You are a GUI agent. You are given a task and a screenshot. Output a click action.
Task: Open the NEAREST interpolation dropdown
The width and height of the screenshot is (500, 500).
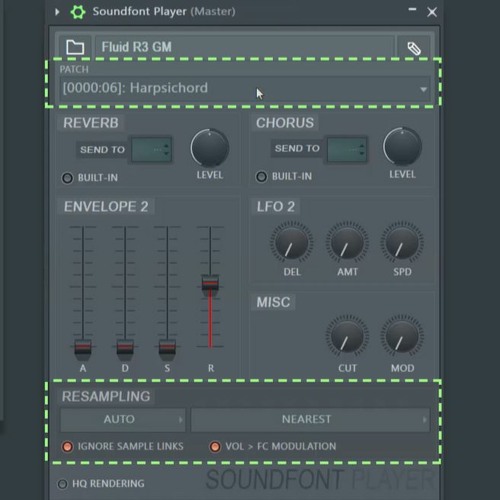[310, 420]
